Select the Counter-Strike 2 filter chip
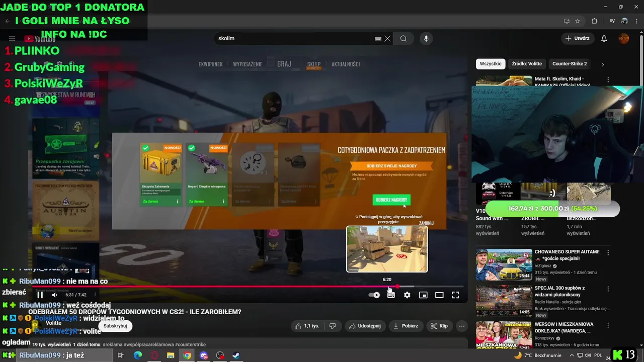 click(x=570, y=64)
